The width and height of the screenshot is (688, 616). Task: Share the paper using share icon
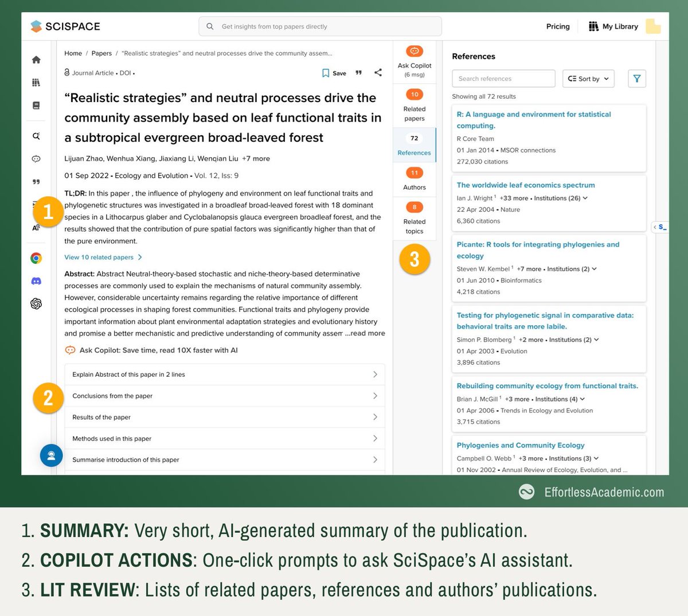tap(378, 72)
